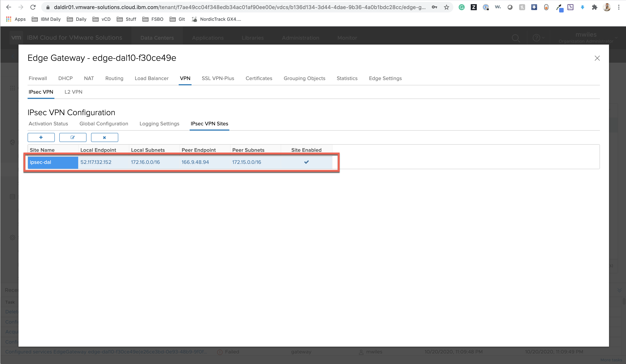Close the Edge Gateway dialog
This screenshot has width=626, height=364.
point(597,58)
